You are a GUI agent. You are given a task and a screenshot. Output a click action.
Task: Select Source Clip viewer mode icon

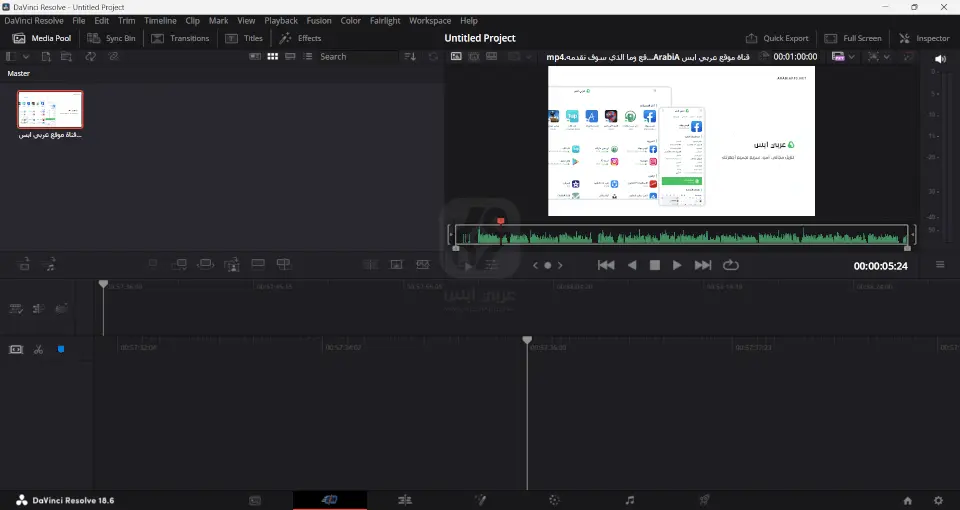pos(456,56)
